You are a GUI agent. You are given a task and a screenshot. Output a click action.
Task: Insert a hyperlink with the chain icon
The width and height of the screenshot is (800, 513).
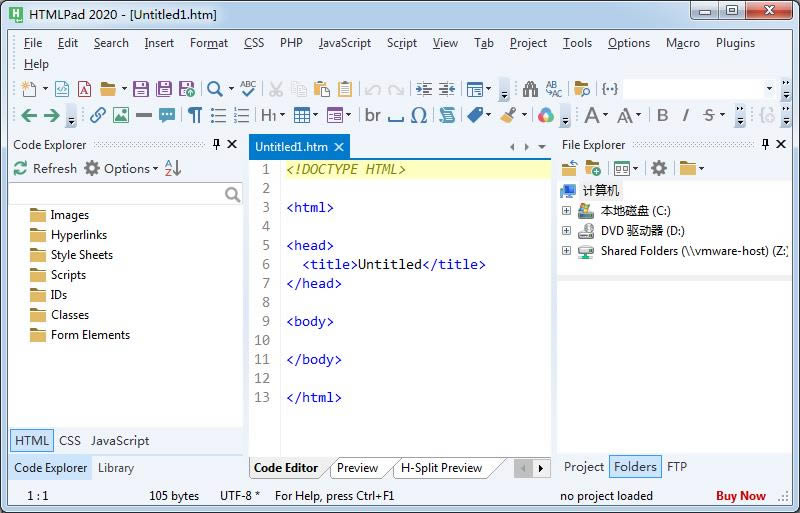[97, 115]
